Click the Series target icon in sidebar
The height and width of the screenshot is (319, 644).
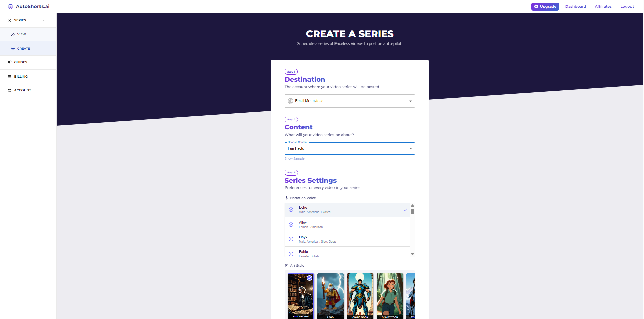[9, 20]
